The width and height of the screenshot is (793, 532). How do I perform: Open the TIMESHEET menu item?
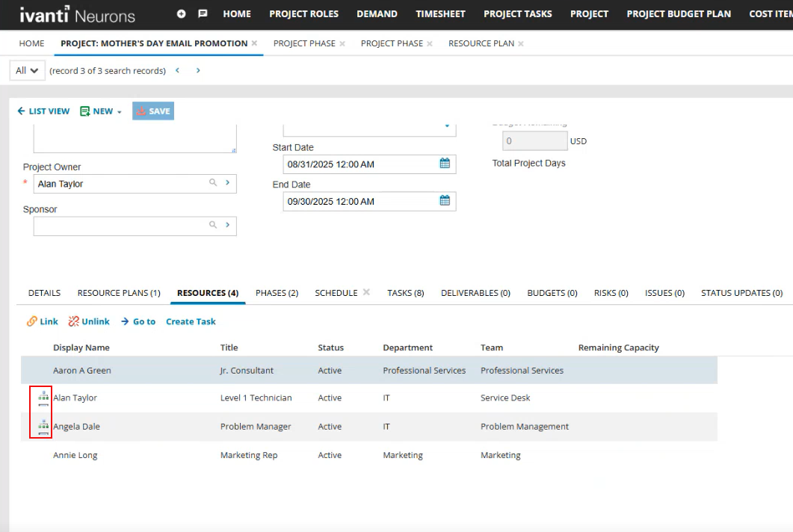click(x=440, y=13)
